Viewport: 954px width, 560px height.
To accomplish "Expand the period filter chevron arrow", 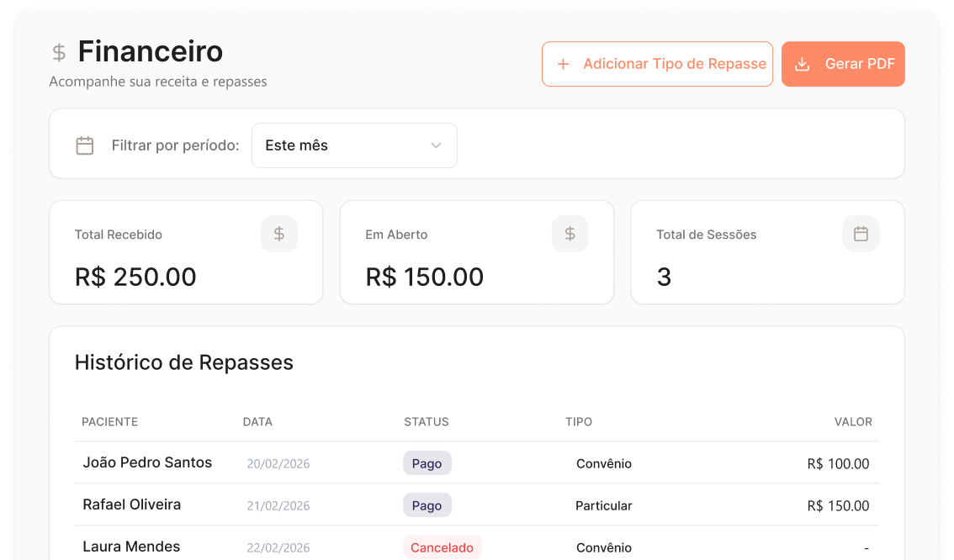I will [436, 145].
